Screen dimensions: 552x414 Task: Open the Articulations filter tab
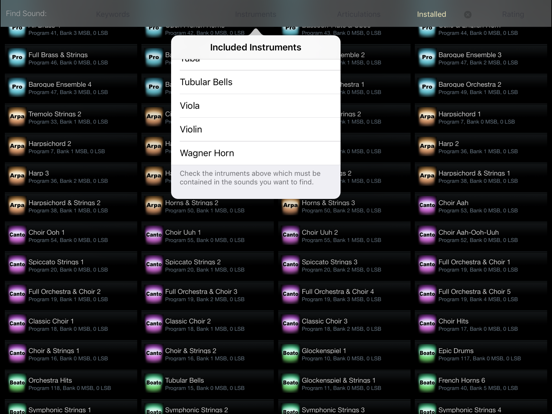click(358, 14)
